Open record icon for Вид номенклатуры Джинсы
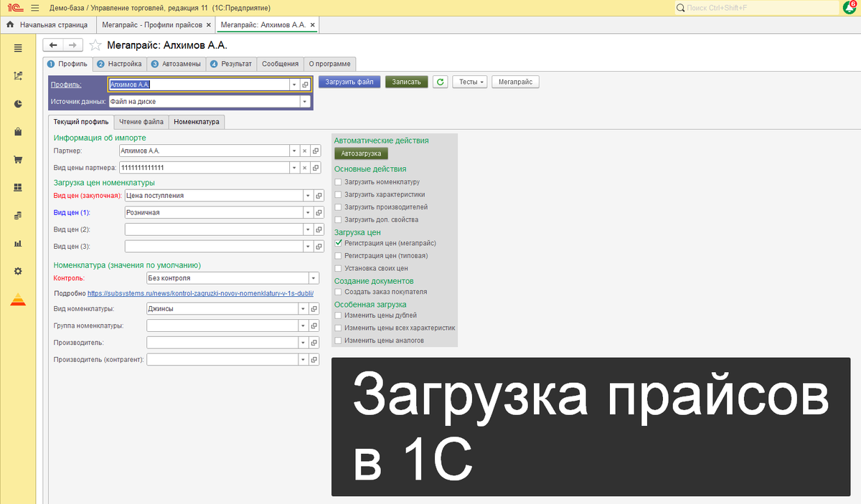The image size is (861, 504). tap(314, 309)
